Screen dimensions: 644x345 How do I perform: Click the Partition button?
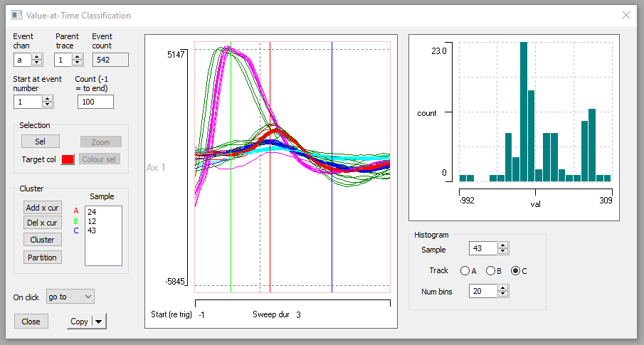click(x=42, y=257)
